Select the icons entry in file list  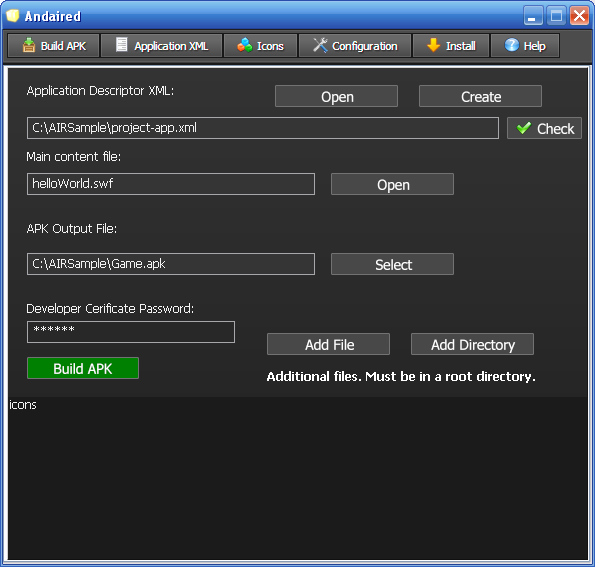[x=23, y=405]
